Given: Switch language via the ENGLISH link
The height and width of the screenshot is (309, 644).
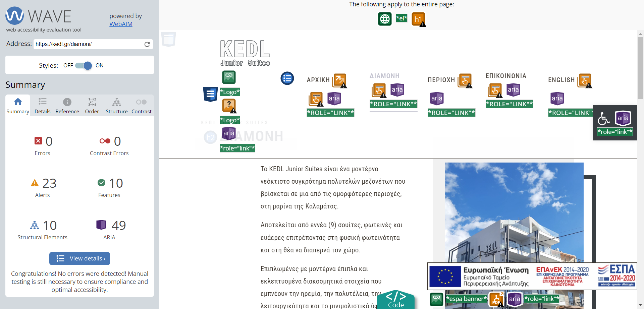Looking at the screenshot, I should coord(561,80).
